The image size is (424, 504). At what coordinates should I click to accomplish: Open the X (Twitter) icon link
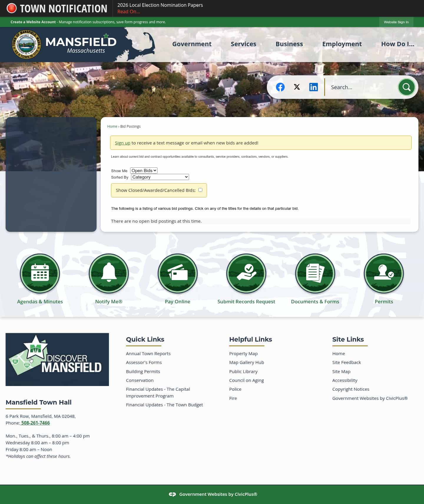pyautogui.click(x=297, y=87)
